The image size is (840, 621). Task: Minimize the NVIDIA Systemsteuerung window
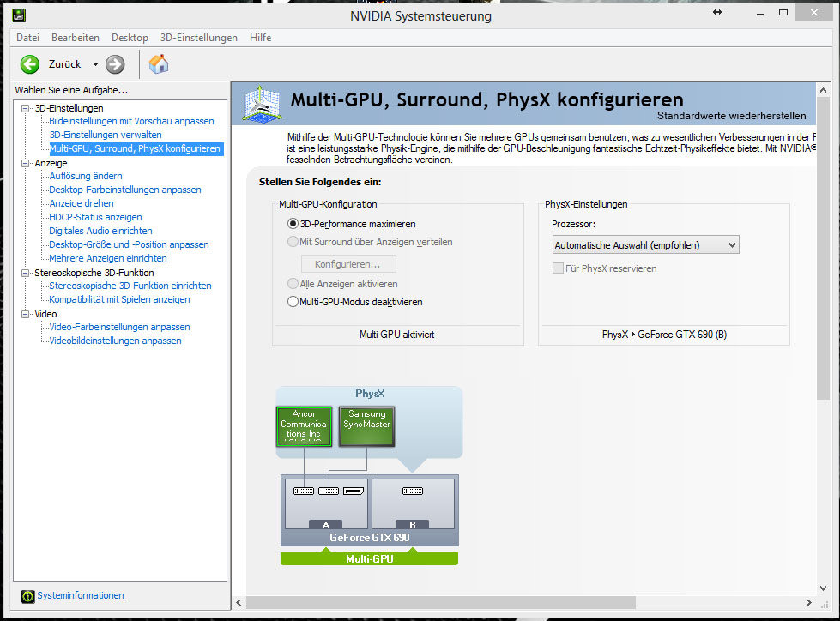[759, 13]
